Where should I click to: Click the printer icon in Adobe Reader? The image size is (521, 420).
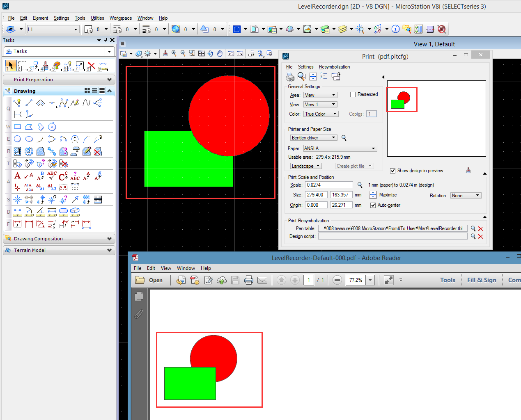(248, 280)
